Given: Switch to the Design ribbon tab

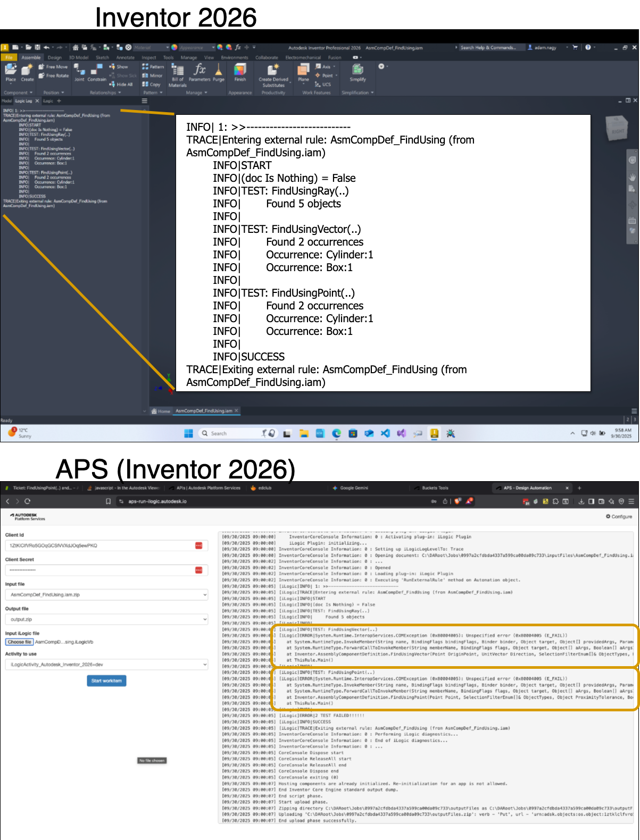Looking at the screenshot, I should [x=55, y=57].
